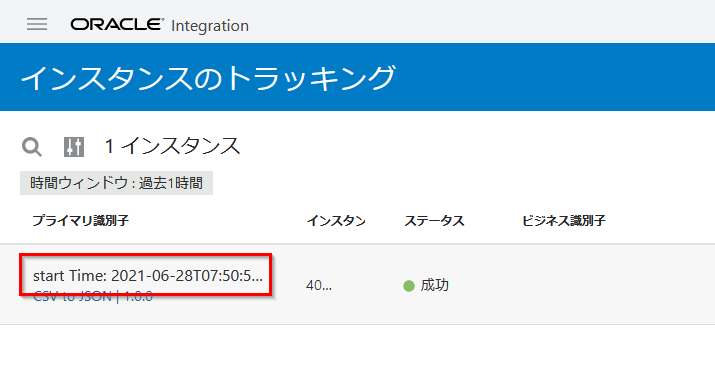Open the CSV to JSON | 1.0.0 link
The image size is (715, 375).
click(93, 297)
